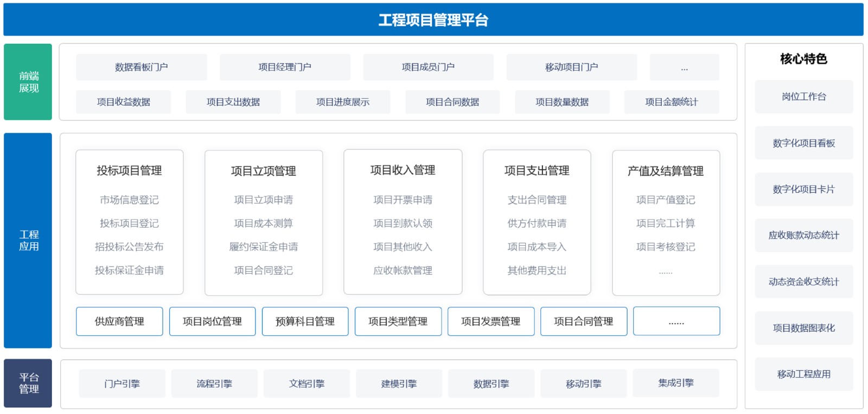Select the 项目经理门户 box
This screenshot has width=868, height=414.
[285, 67]
